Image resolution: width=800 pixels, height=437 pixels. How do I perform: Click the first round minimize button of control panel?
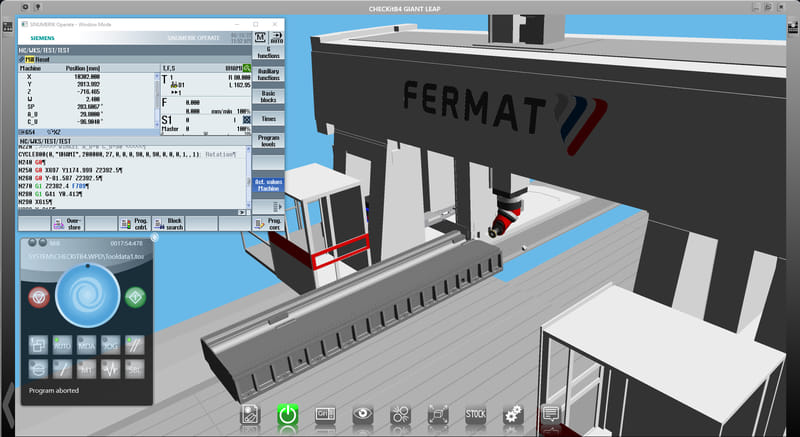coord(33,243)
